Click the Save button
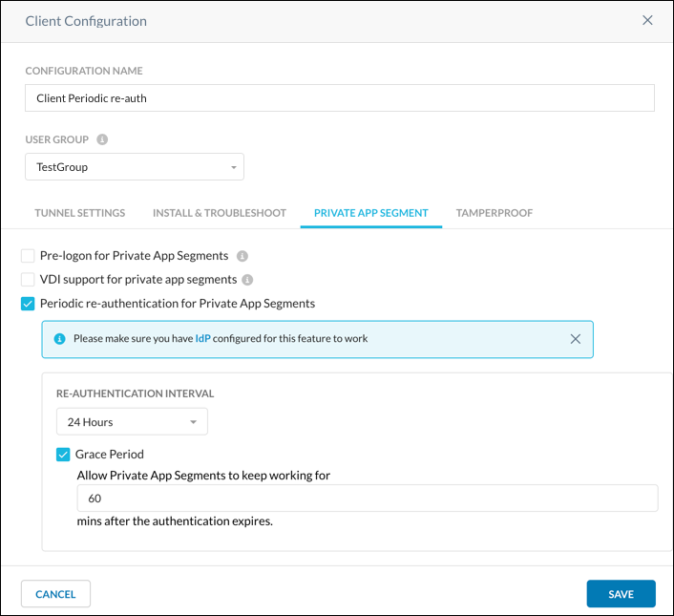Screen dimensions: 674x616 (621, 594)
